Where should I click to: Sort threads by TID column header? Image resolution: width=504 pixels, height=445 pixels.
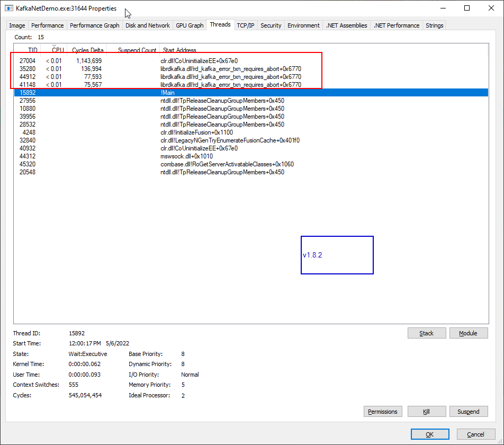pos(28,50)
